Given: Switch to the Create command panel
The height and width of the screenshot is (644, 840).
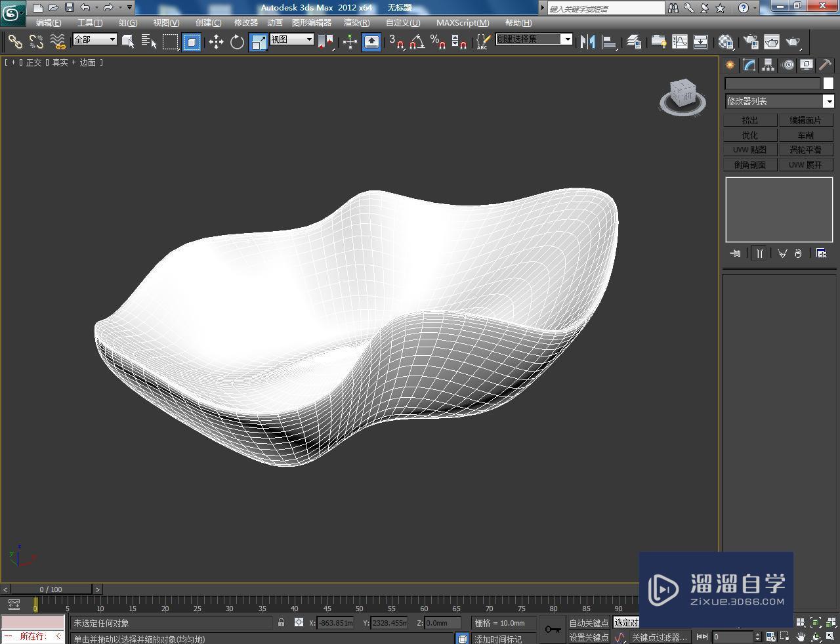Looking at the screenshot, I should click(730, 64).
